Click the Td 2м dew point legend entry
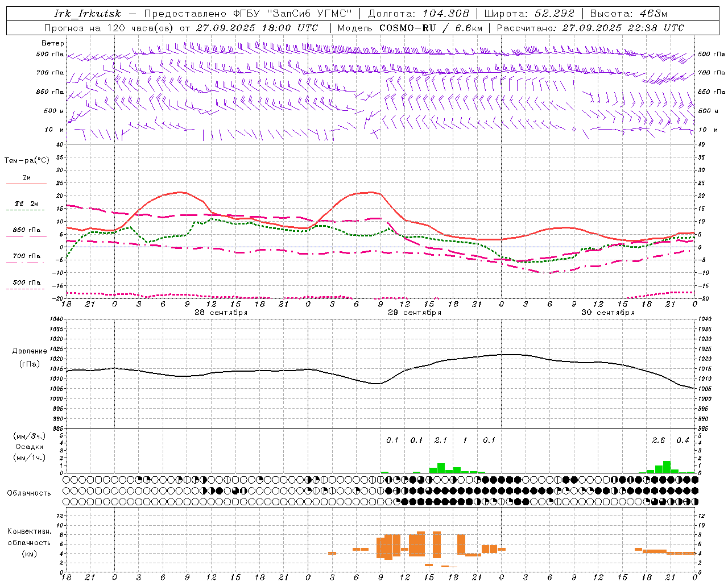The height and width of the screenshot is (582, 728). (x=27, y=203)
